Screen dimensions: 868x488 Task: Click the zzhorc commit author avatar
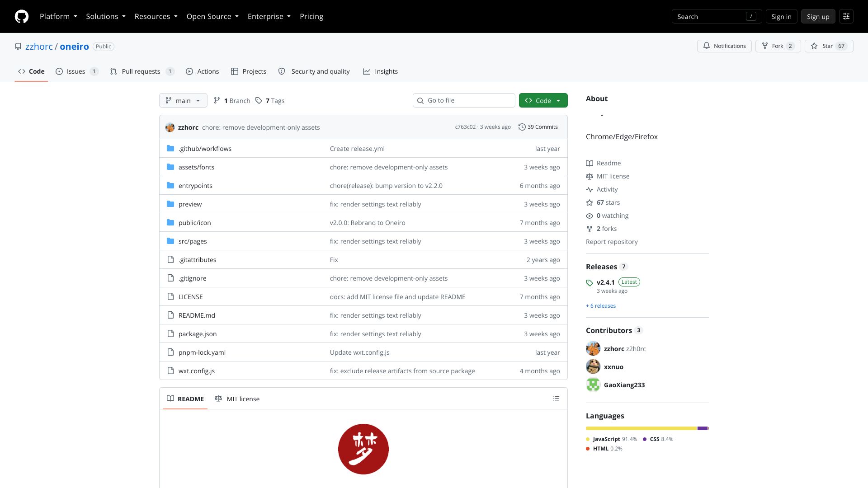170,127
